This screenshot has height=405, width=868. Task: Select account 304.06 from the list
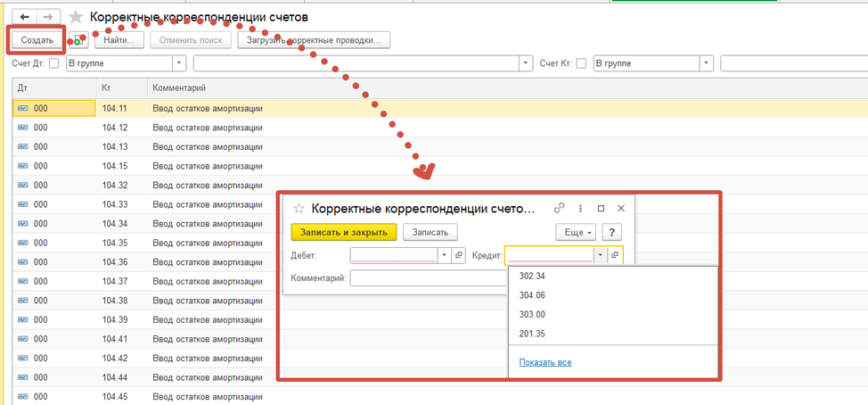tap(613, 295)
